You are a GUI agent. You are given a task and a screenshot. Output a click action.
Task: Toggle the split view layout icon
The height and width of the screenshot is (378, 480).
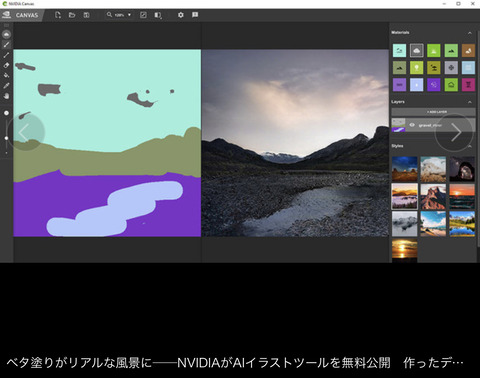[x=158, y=15]
